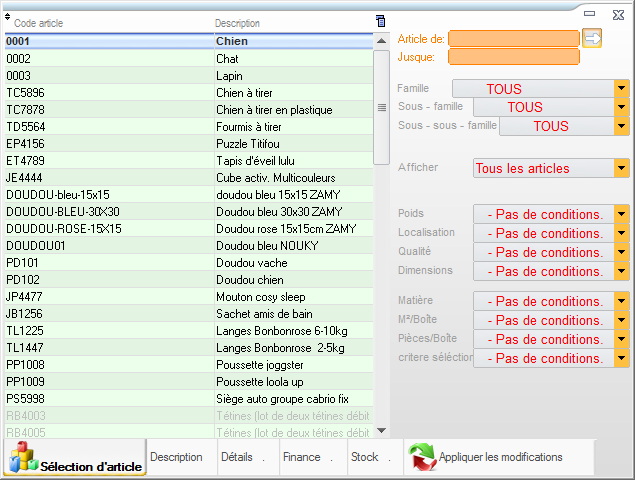Go to the Stock tab
This screenshot has width=635, height=480.
click(365, 457)
